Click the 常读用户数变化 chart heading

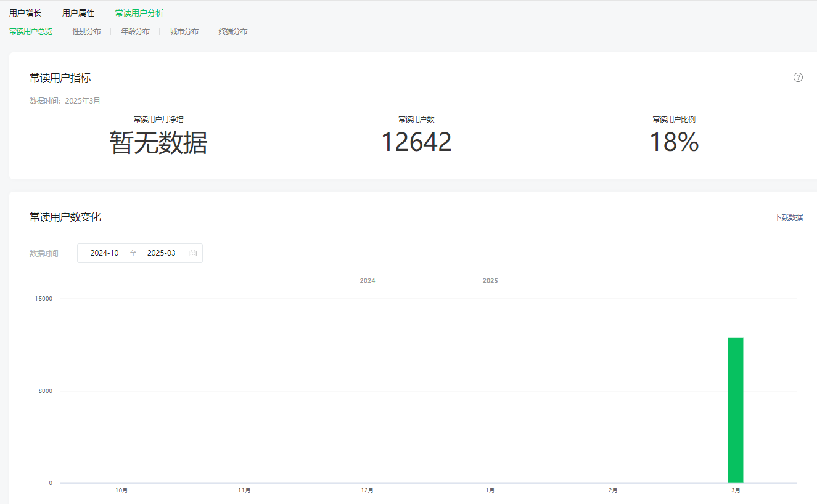65,217
